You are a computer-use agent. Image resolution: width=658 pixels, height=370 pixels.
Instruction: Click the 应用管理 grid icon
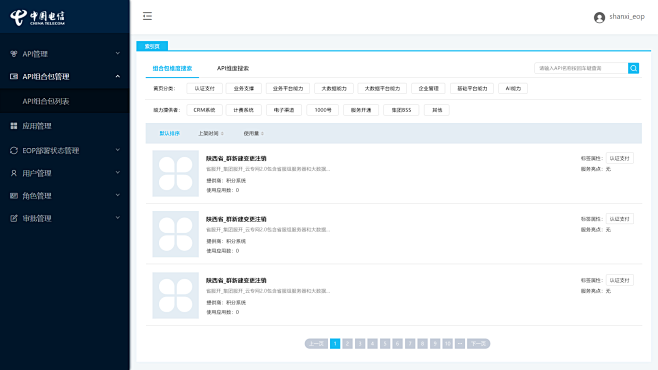[x=14, y=126]
